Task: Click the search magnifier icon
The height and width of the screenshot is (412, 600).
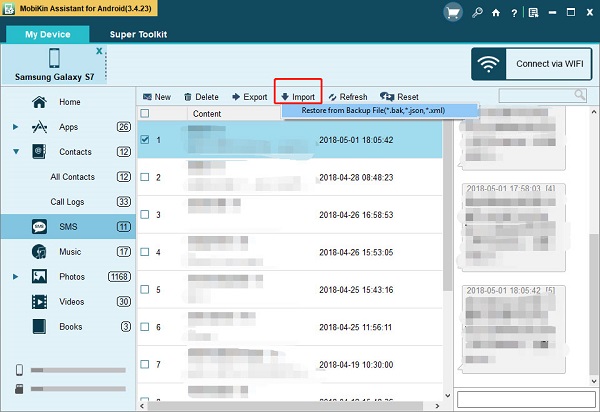Action: pos(580,94)
